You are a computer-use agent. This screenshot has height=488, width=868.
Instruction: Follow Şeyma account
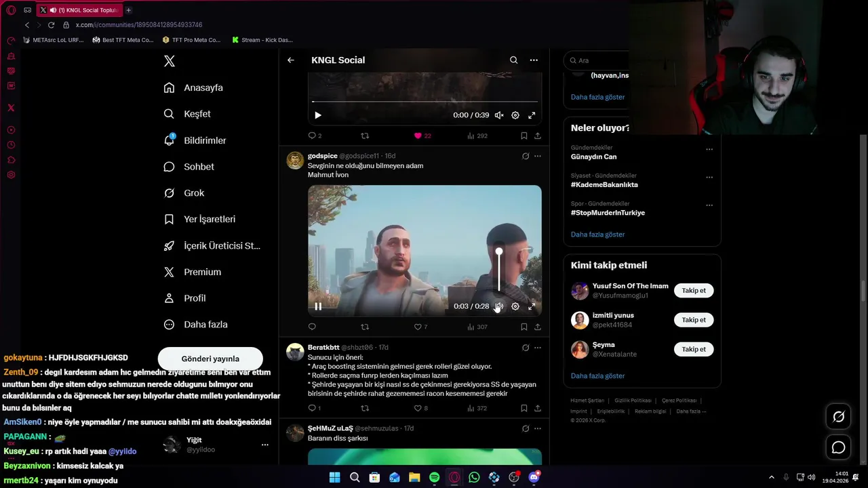[694, 349]
